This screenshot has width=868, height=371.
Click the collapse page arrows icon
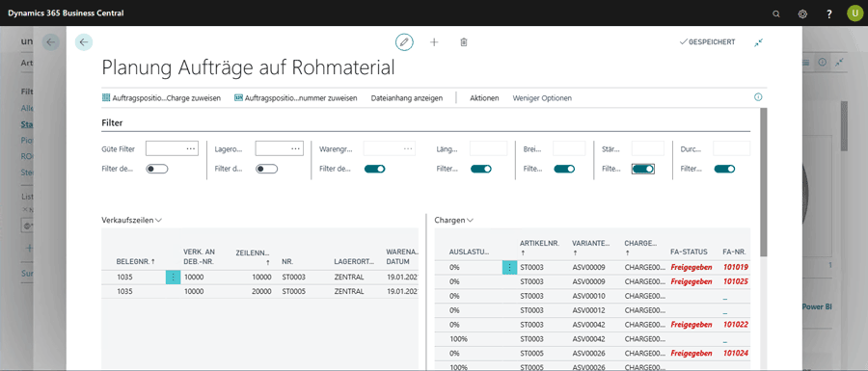coord(758,42)
